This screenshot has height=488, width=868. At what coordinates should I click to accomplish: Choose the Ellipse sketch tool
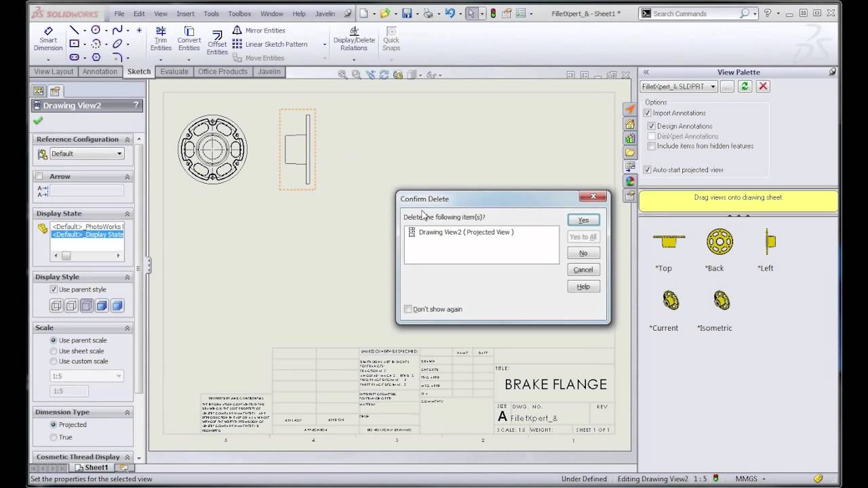tap(117, 44)
